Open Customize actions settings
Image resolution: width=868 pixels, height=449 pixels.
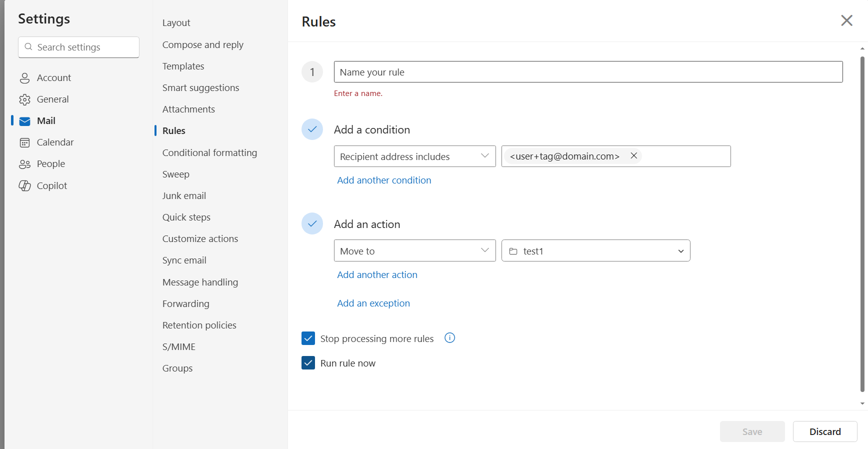point(200,239)
